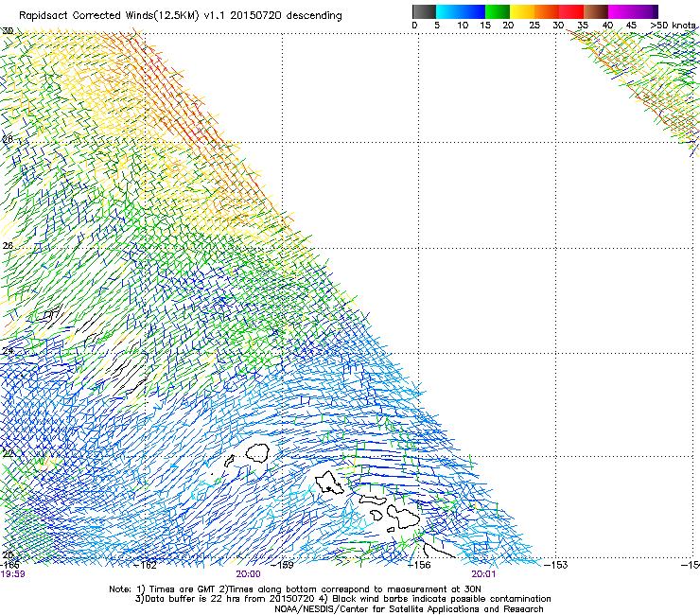Click the purple time label '20:01'
Viewport: 700px width, 615px height.
483,574
